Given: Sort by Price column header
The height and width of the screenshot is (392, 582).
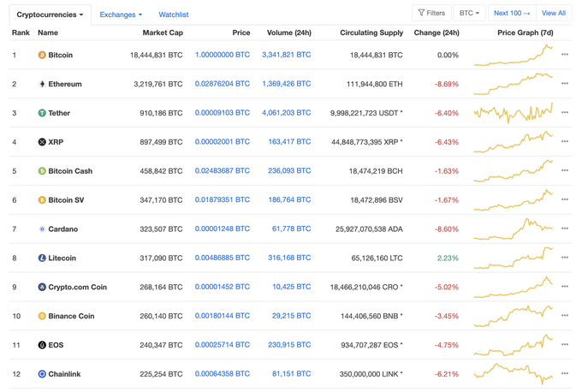Looking at the screenshot, I should [x=241, y=33].
